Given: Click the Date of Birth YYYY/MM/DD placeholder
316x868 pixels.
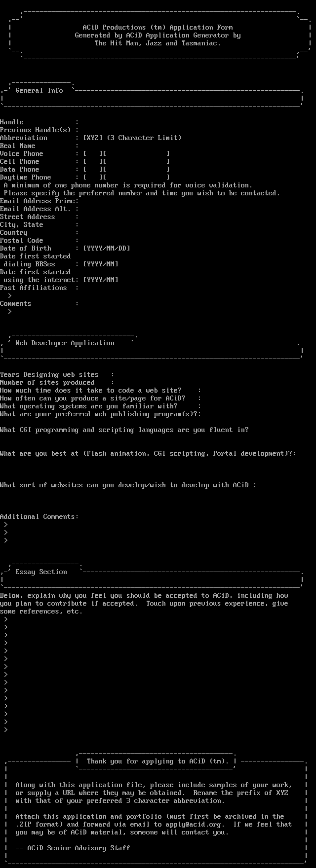Looking at the screenshot, I should click(107, 249).
